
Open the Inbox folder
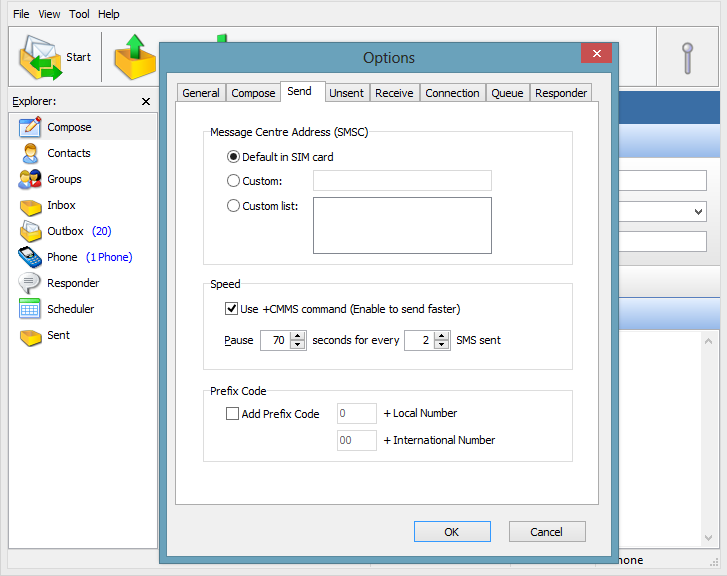[61, 205]
